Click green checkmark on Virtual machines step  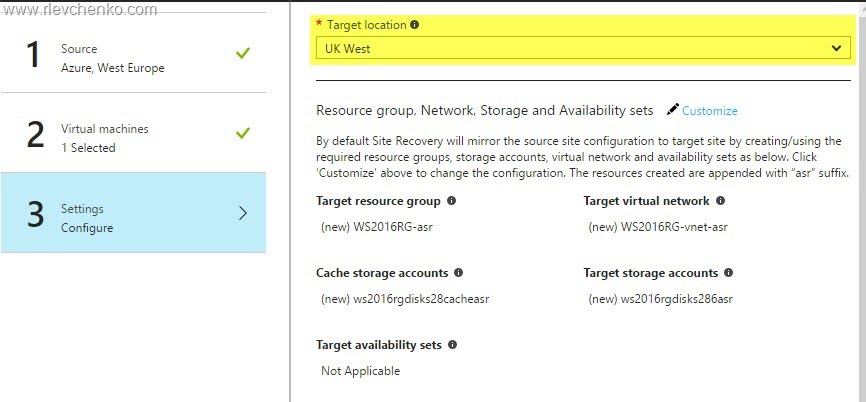[x=242, y=133]
